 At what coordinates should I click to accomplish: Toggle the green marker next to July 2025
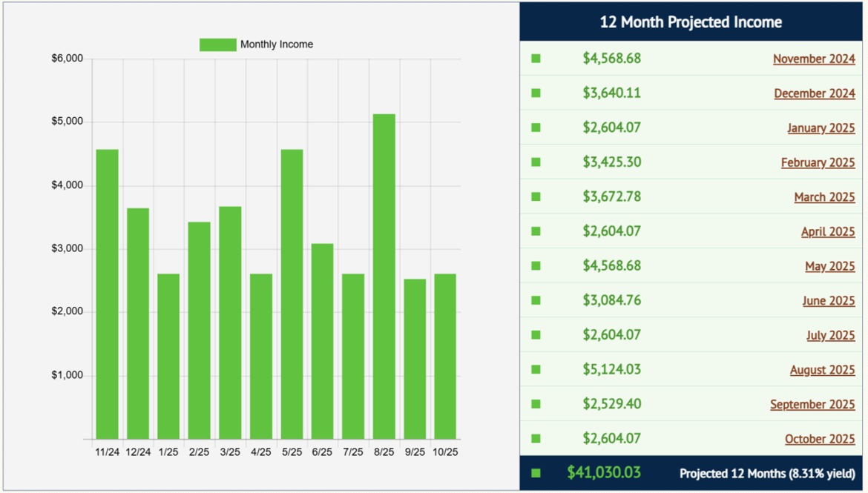(536, 334)
